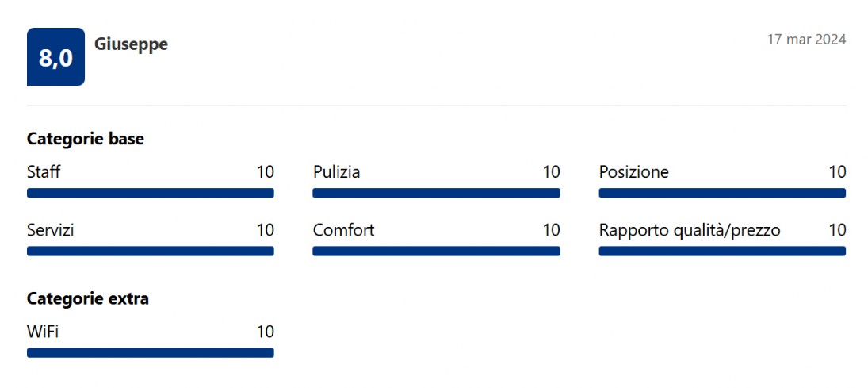Select the WiFi category label
868x388 pixels.
pyautogui.click(x=43, y=332)
